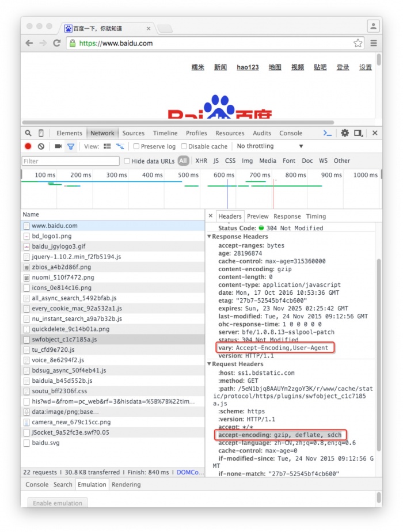Filter requests by JS
The width and height of the screenshot is (403, 532).
pos(216,161)
